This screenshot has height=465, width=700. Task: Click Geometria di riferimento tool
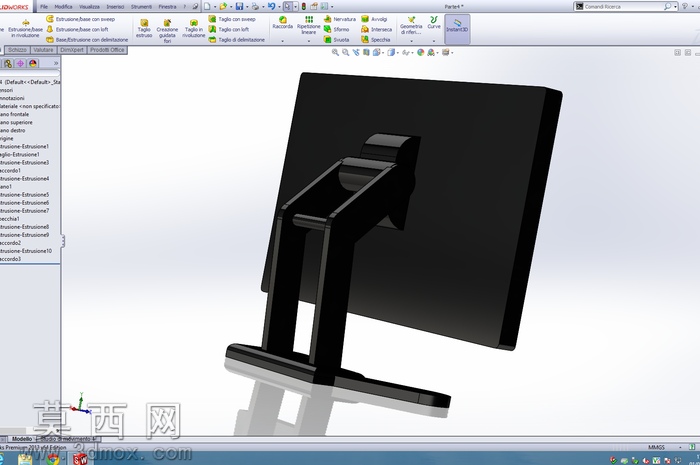(x=411, y=25)
